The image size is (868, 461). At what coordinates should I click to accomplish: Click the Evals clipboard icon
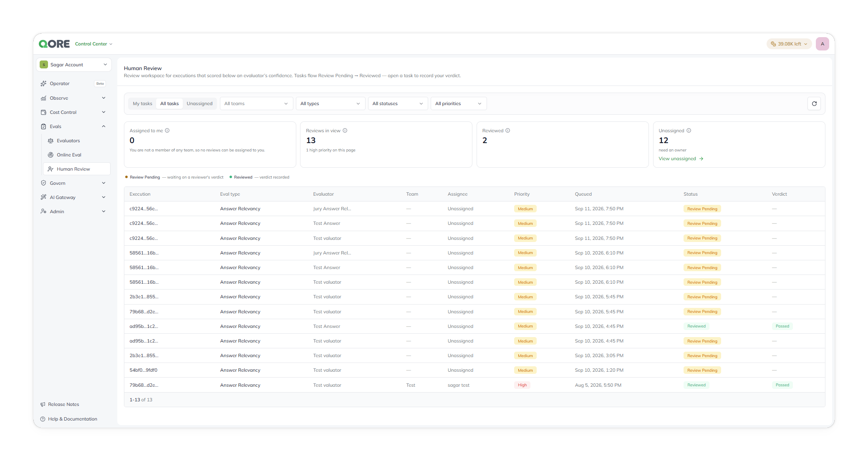point(43,126)
